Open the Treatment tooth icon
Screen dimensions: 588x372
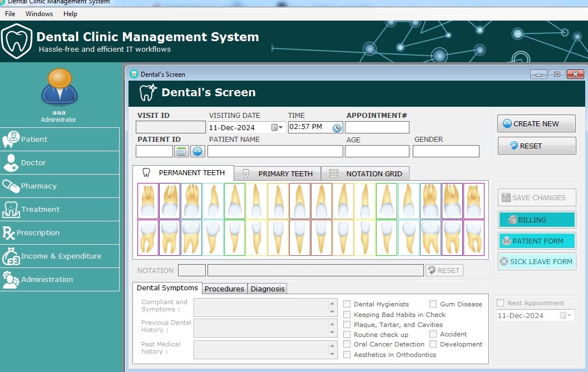11,210
